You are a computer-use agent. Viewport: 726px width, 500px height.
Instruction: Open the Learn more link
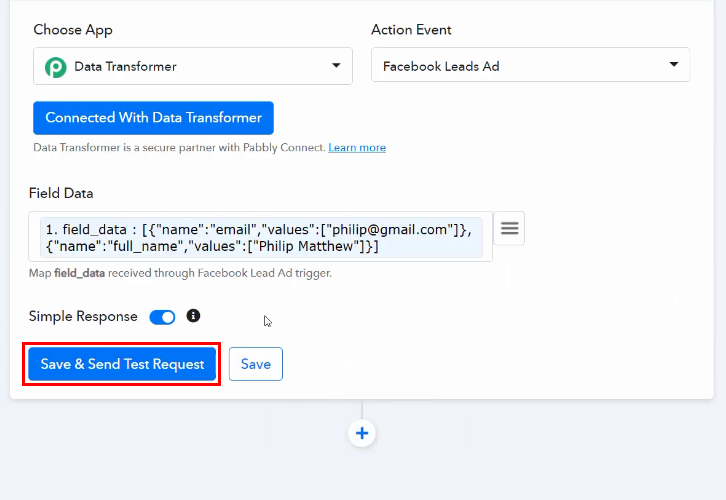coord(357,148)
